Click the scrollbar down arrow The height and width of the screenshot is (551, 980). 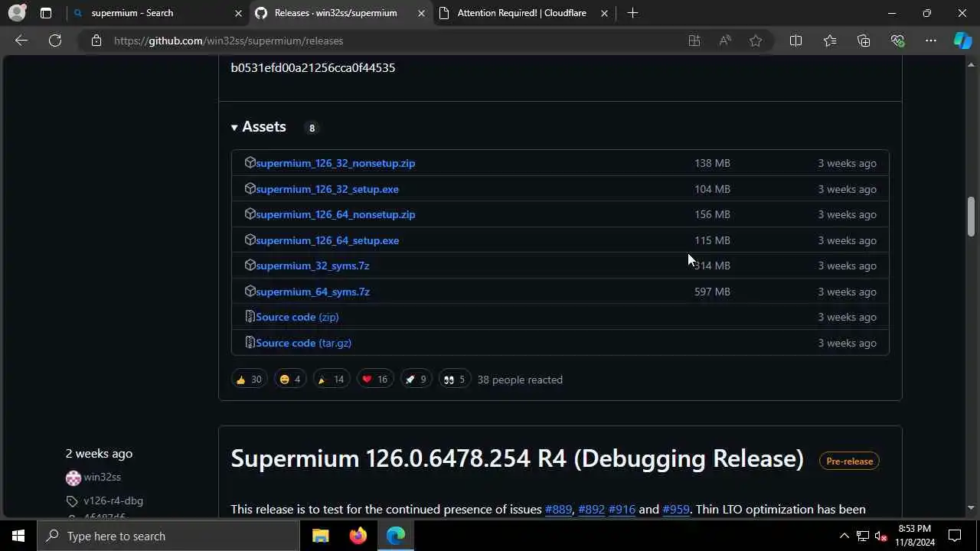[x=971, y=507]
